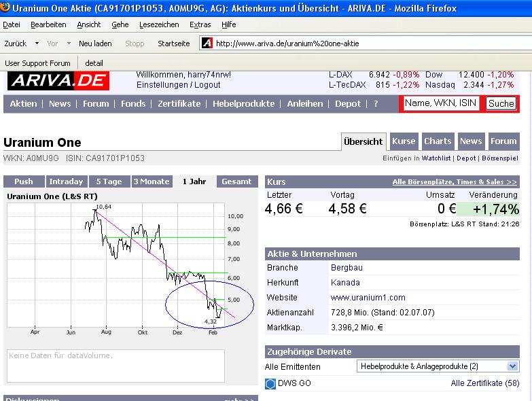Click the Bergbau branch link
The width and height of the screenshot is (532, 401).
click(347, 268)
